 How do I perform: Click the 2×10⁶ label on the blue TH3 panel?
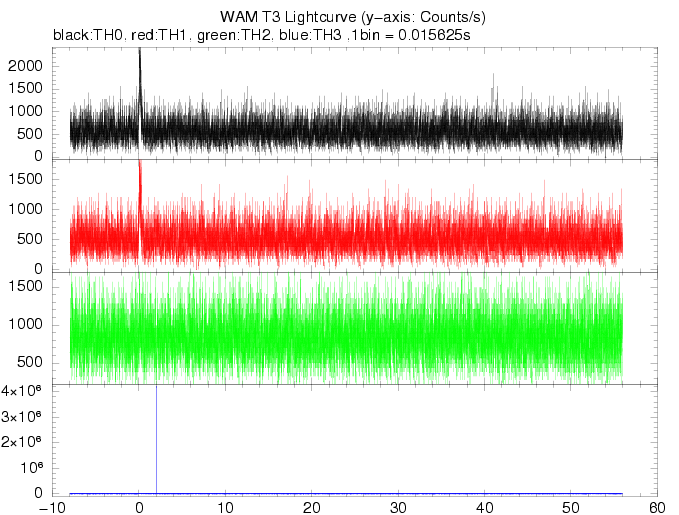(22, 442)
